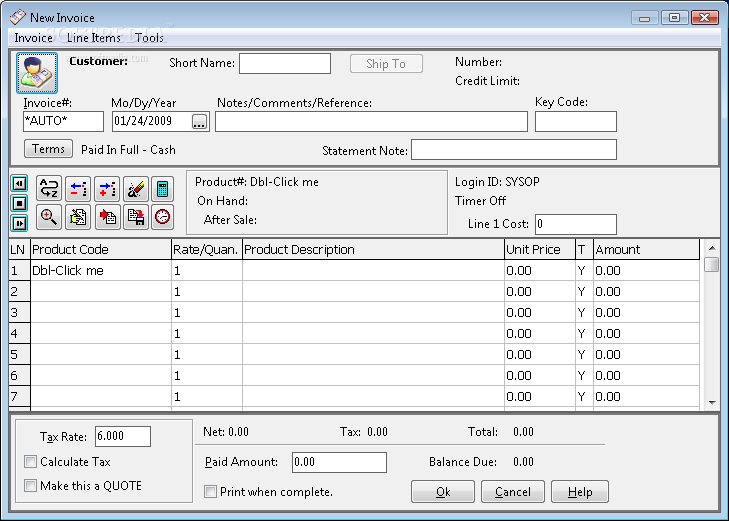The image size is (729, 521).
Task: Open the Invoice menu
Action: click(x=33, y=38)
